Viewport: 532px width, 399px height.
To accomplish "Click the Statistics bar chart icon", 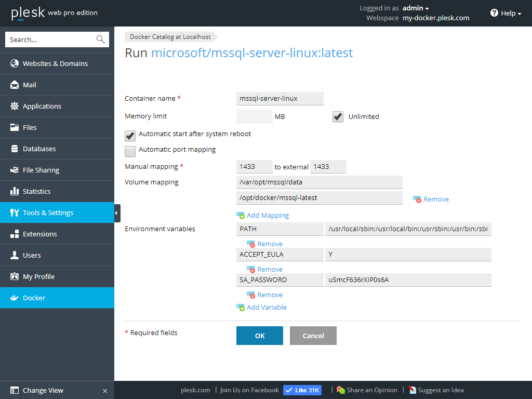I will [x=14, y=191].
